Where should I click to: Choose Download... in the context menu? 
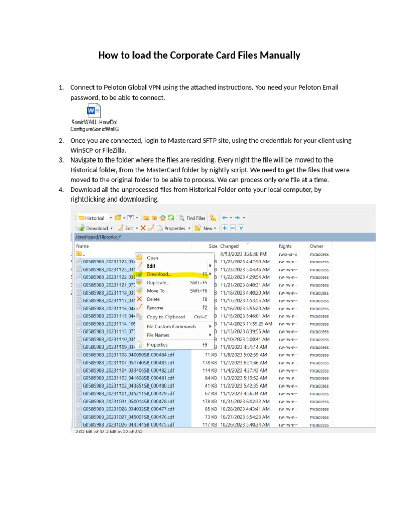pos(175,274)
